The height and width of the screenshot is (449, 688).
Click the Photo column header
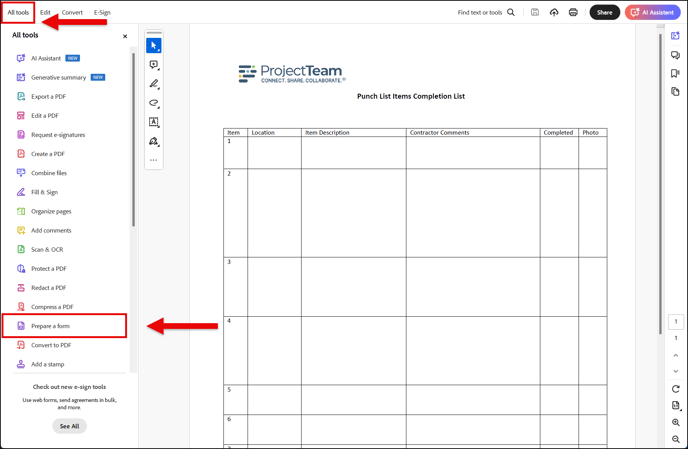[591, 133]
